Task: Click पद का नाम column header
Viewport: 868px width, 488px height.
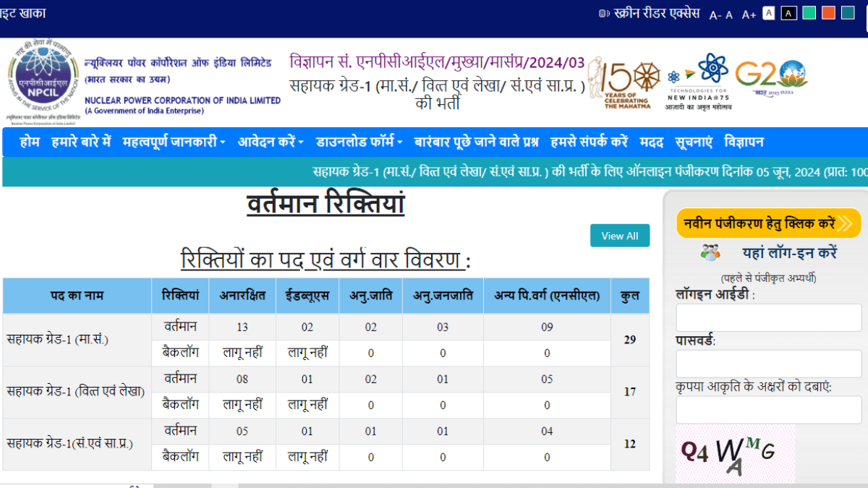Action: (x=77, y=295)
